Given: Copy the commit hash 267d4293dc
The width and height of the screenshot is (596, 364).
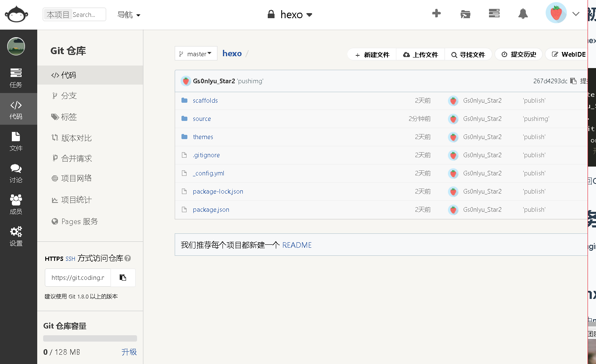Looking at the screenshot, I should pos(573,81).
